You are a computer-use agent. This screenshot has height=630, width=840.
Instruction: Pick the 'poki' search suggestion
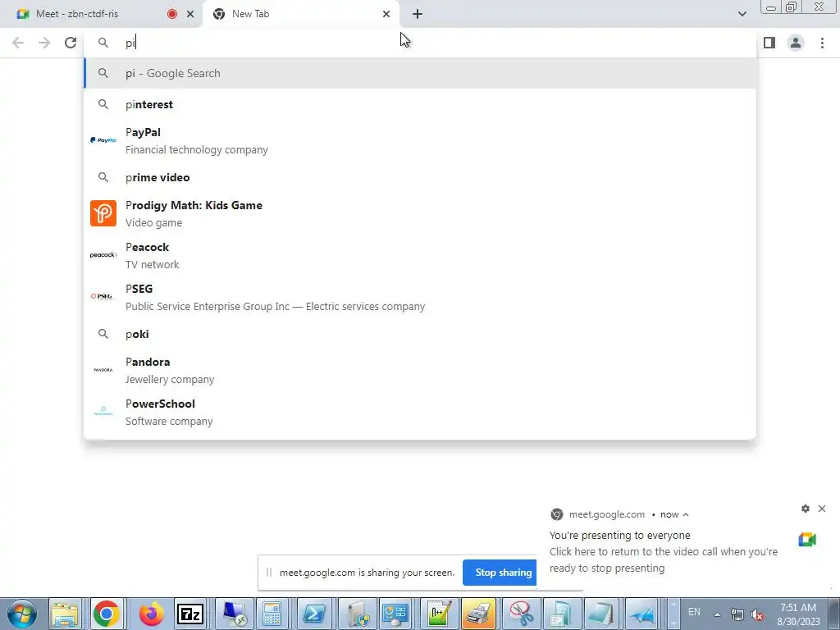coord(420,334)
